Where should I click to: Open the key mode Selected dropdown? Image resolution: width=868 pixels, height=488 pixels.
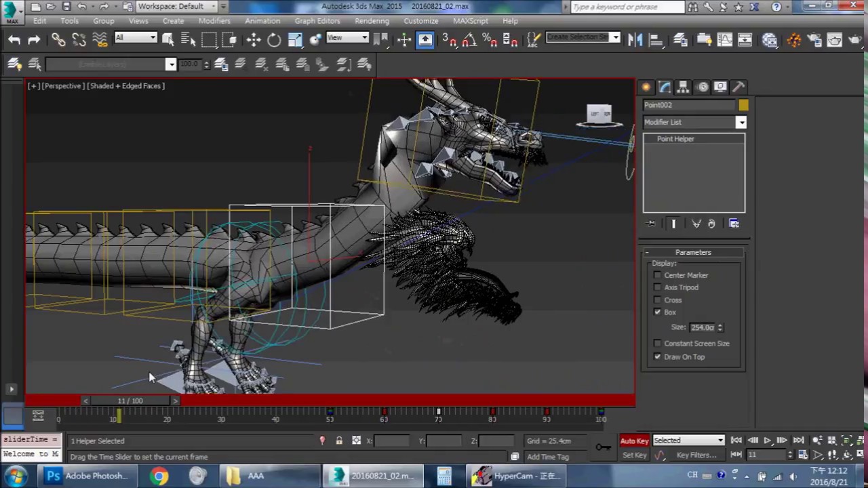pos(688,441)
